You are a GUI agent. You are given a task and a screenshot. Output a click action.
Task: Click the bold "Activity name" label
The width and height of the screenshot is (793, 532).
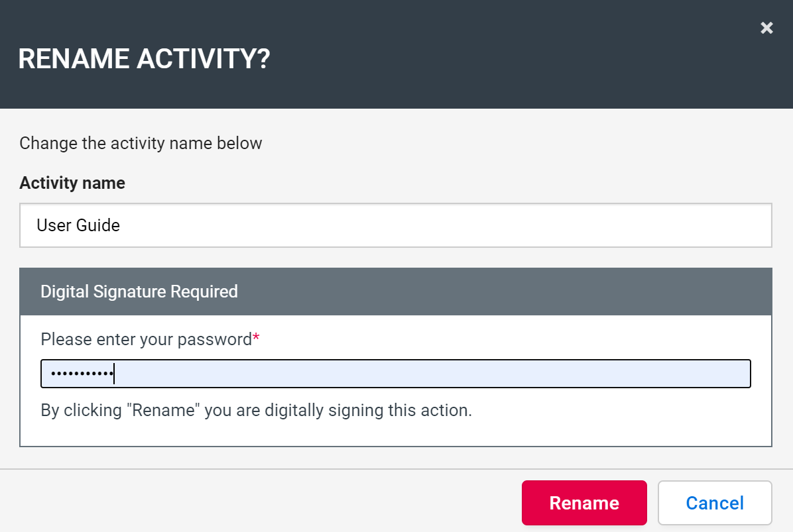click(x=72, y=183)
